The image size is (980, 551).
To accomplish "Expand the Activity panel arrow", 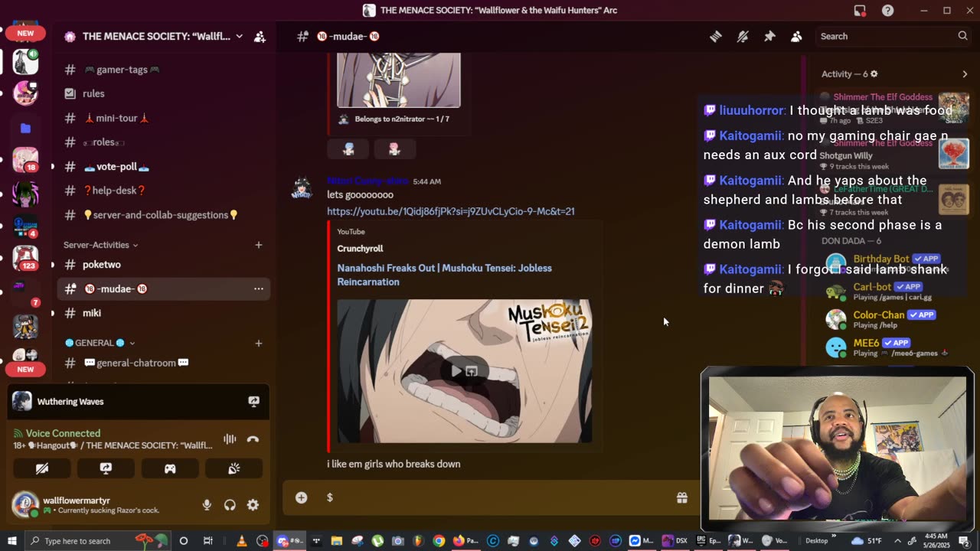I will pyautogui.click(x=965, y=74).
